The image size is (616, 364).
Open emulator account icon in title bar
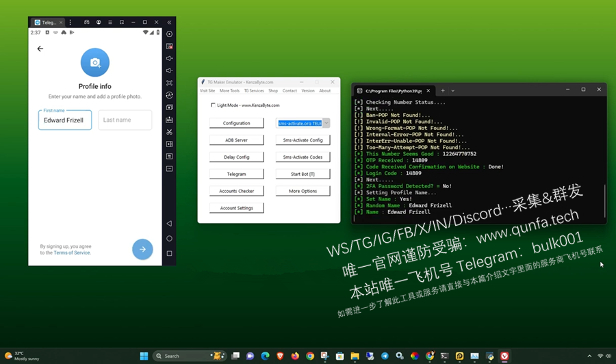(x=99, y=23)
